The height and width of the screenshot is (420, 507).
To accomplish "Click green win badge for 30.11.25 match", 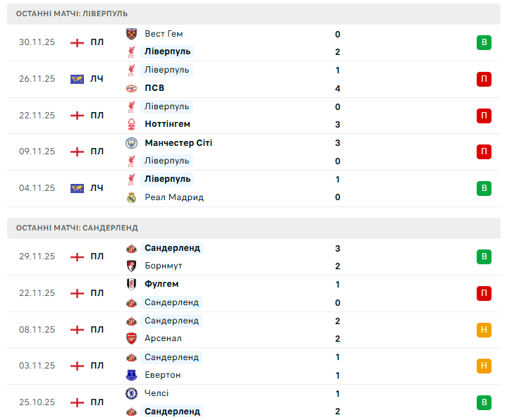I will click(484, 42).
